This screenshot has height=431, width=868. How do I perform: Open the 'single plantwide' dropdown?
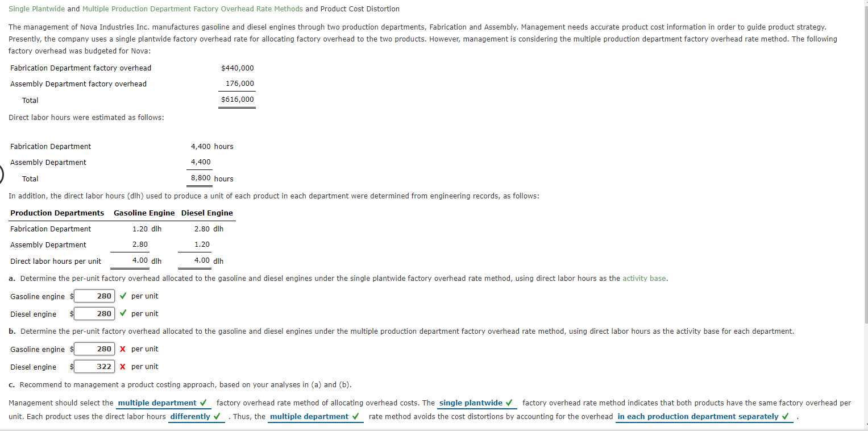[471, 403]
